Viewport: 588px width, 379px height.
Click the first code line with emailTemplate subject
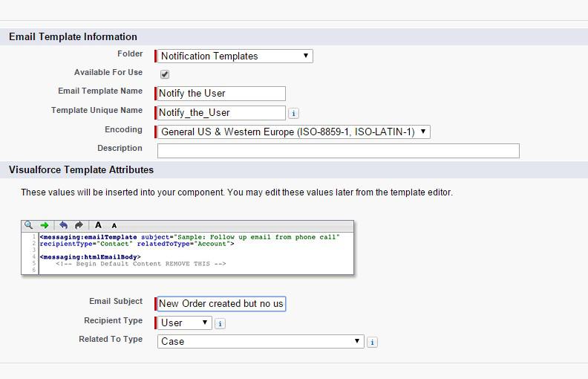190,237
